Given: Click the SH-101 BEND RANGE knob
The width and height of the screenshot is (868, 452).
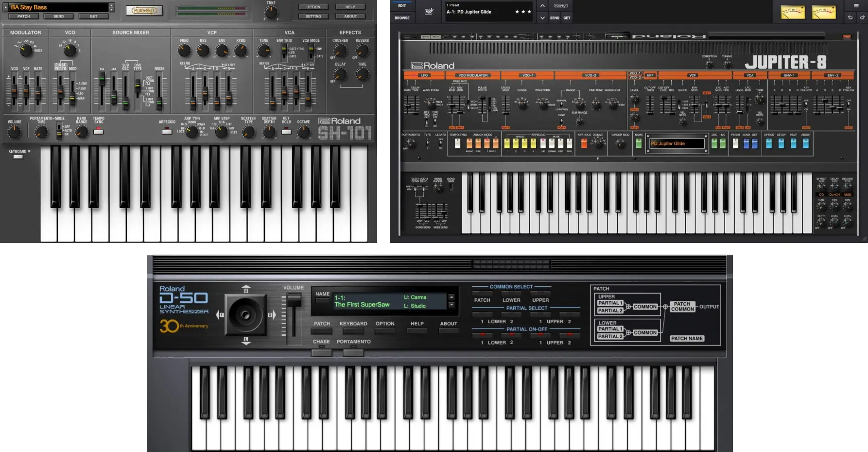Looking at the screenshot, I should 82,131.
